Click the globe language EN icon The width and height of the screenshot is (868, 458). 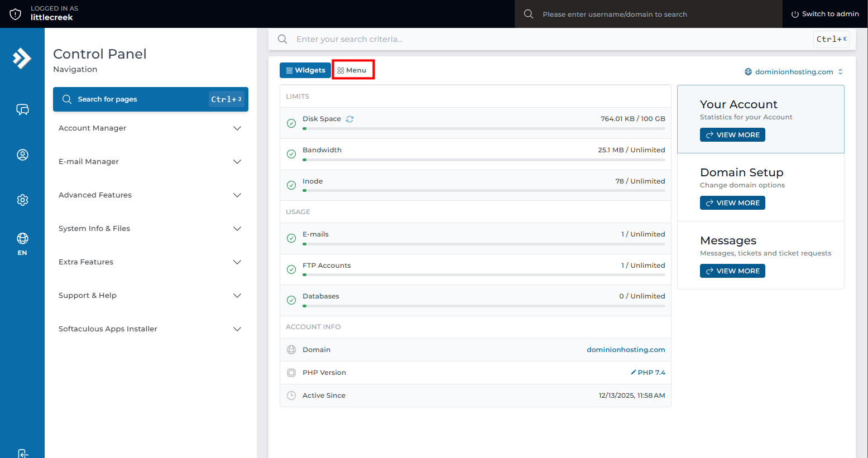pyautogui.click(x=22, y=243)
